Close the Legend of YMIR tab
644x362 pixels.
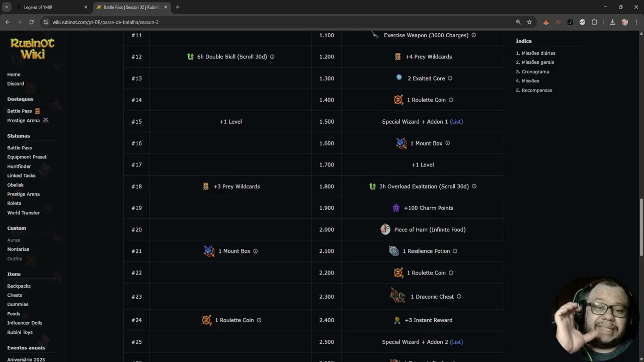[86, 7]
